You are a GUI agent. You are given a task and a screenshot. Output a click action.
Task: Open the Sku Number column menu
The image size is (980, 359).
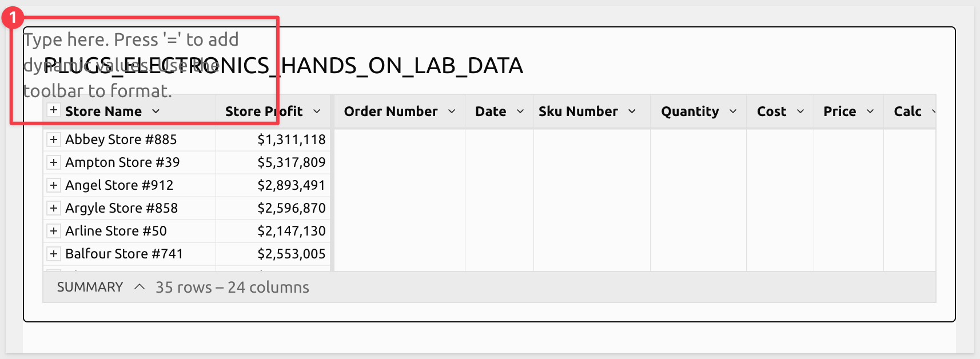coord(632,111)
